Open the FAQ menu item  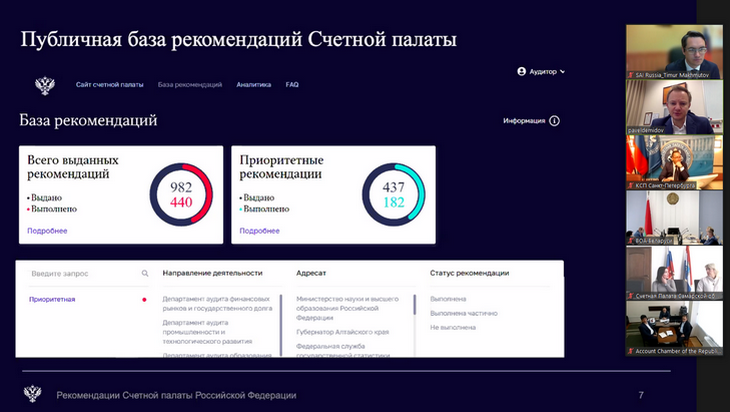(292, 85)
